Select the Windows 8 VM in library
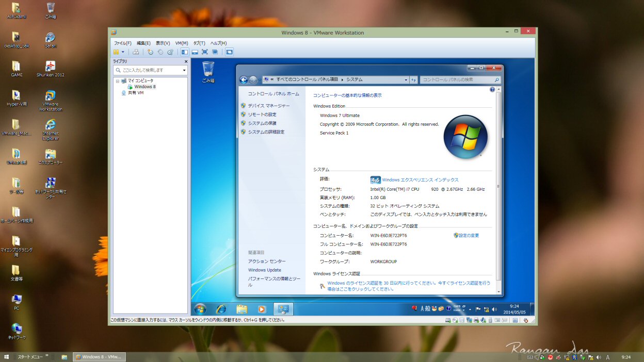This screenshot has width=644, height=362. click(141, 87)
